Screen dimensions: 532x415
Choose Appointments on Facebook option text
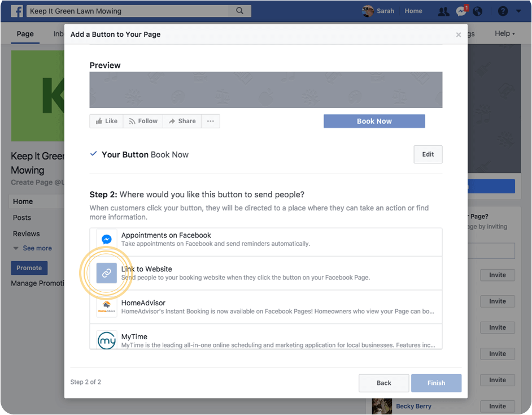[166, 235]
